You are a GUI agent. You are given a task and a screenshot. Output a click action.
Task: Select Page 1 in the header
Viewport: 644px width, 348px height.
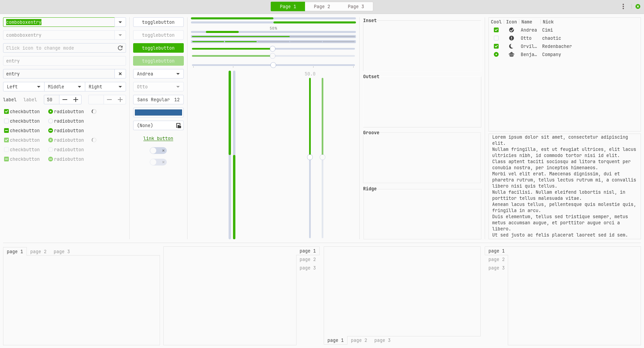(288, 6)
